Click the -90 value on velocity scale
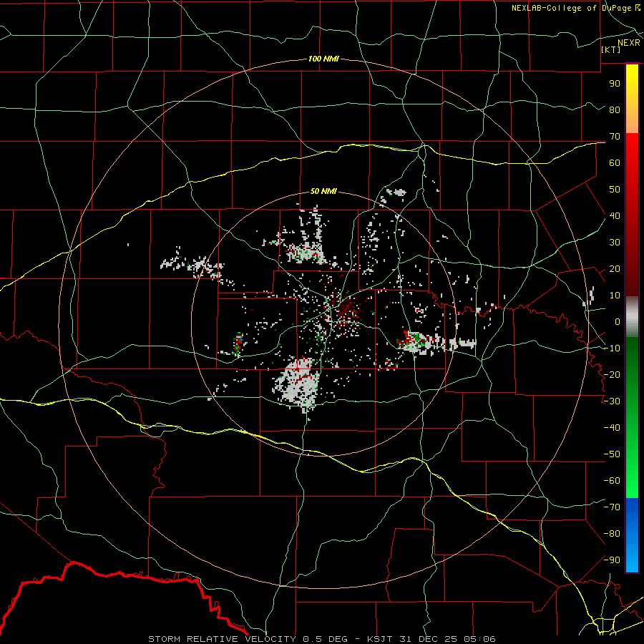 coord(612,560)
